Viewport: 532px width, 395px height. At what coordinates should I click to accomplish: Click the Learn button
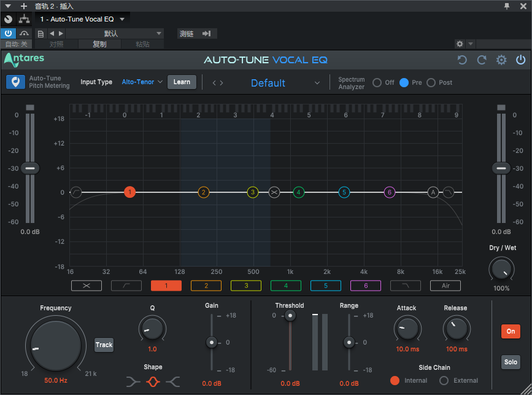click(182, 82)
